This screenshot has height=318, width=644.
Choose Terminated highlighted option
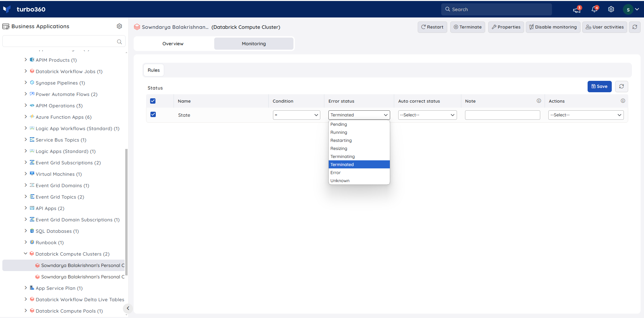[x=359, y=164]
